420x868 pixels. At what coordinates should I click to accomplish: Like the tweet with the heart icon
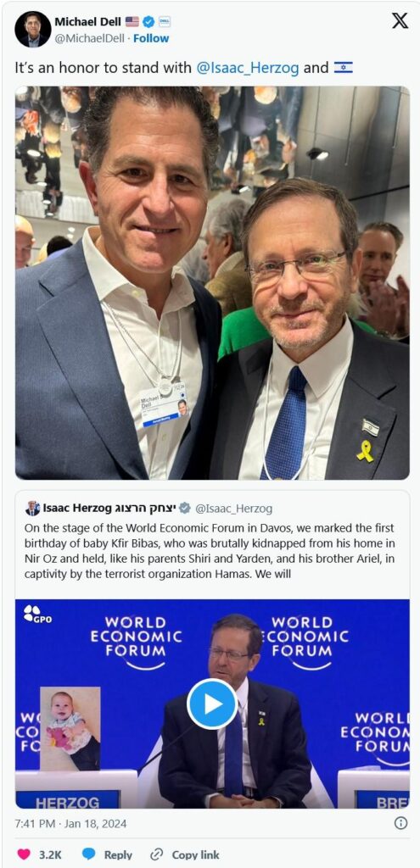tap(24, 854)
